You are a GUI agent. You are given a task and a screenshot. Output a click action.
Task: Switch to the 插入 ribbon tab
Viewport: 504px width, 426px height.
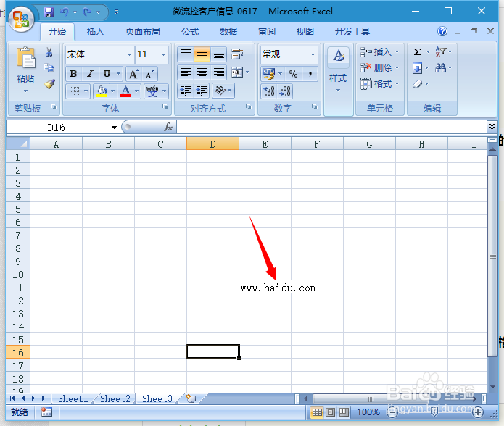(96, 31)
